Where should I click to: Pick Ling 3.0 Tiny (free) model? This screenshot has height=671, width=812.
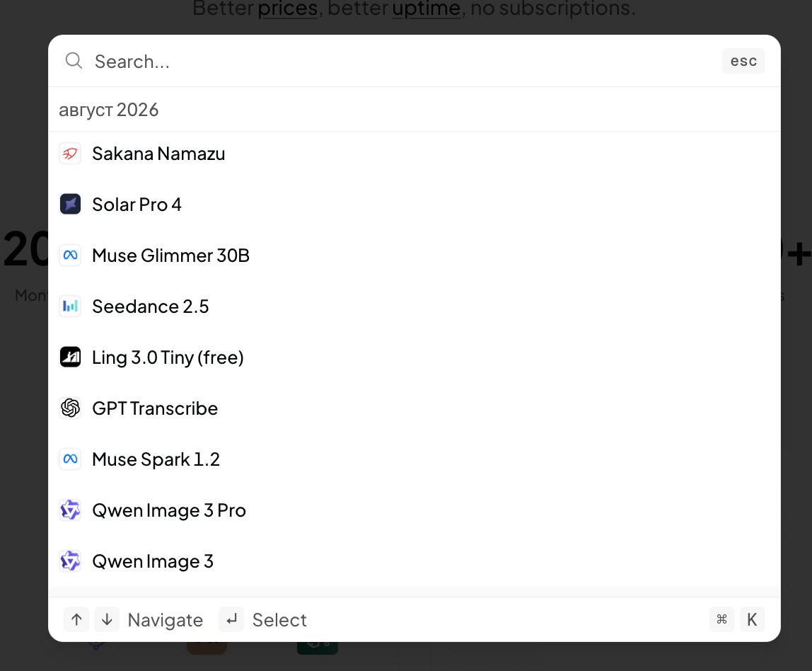[414, 357]
